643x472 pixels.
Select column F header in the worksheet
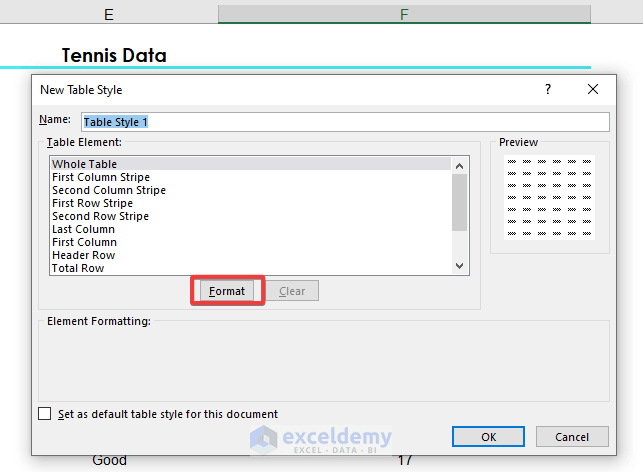click(404, 14)
